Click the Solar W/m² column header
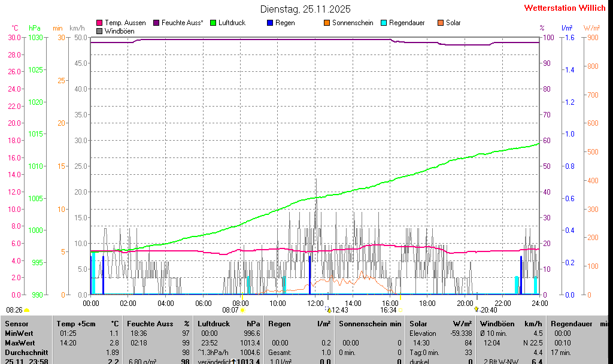613x364 pixels. coord(441,323)
